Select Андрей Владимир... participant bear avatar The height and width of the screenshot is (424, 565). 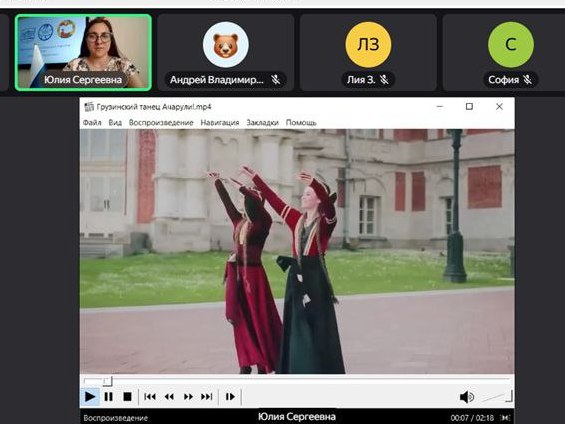click(x=226, y=45)
